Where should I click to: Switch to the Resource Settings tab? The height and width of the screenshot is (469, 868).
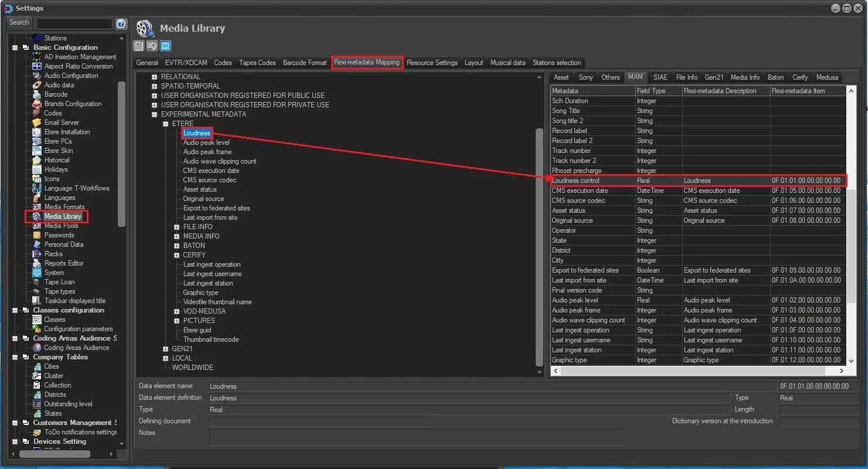point(431,63)
